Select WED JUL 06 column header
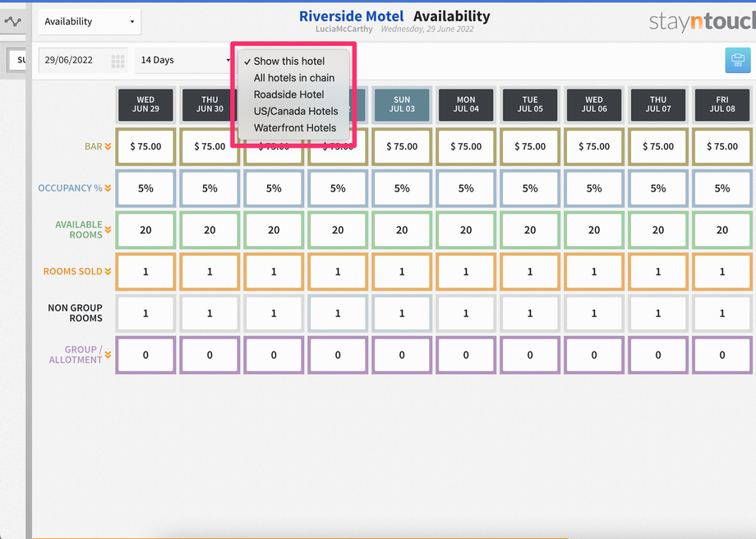The image size is (756, 539). 594,104
